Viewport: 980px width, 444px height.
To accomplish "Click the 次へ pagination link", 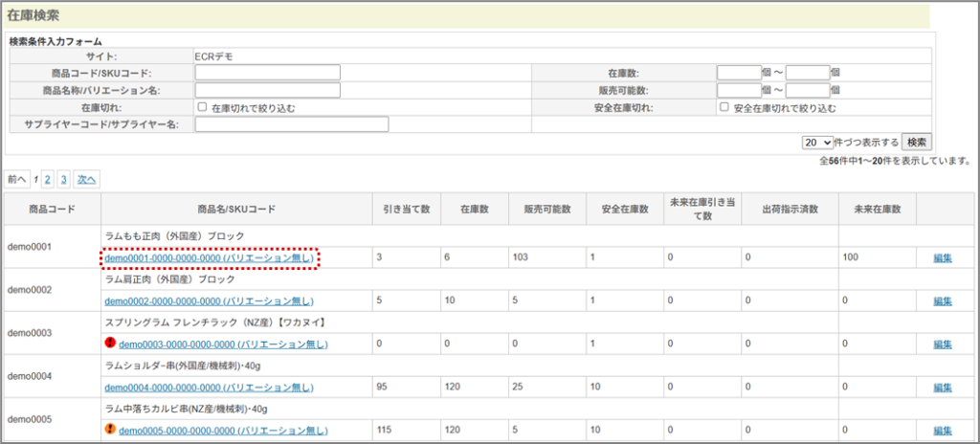I will coord(87,179).
